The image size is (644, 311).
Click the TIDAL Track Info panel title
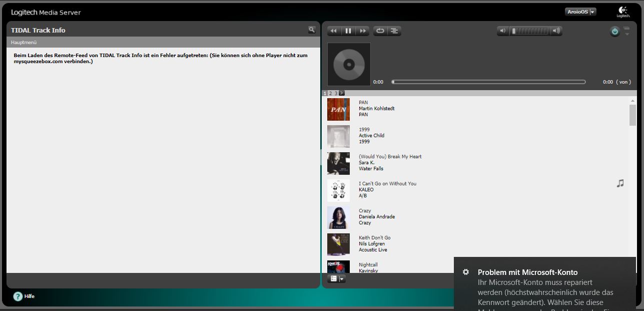(38, 30)
